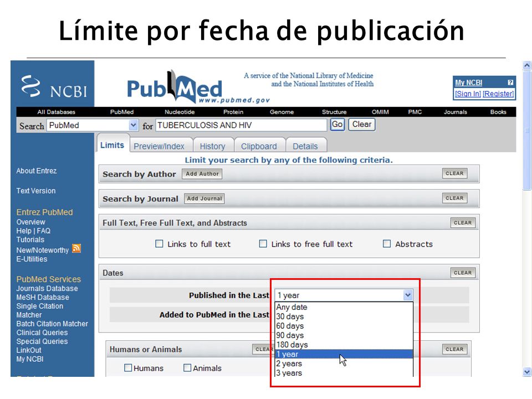The image size is (532, 399).
Task: Select the highlighted 1 year option
Action: click(x=344, y=354)
